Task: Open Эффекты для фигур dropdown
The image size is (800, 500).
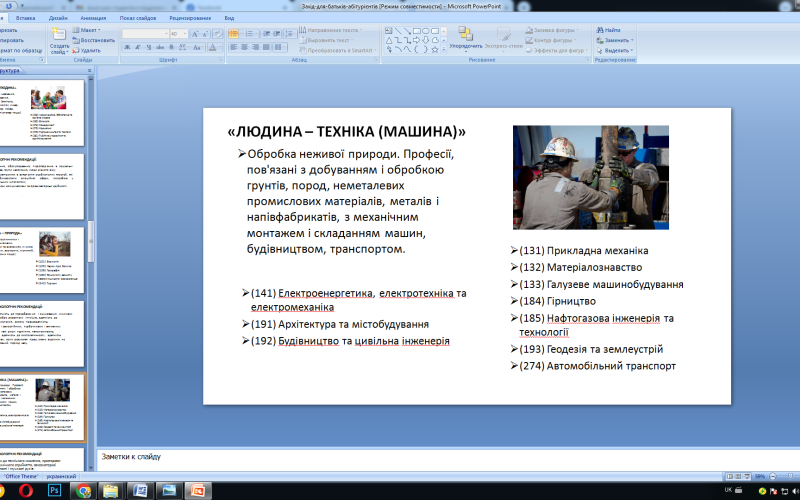Action: (557, 51)
